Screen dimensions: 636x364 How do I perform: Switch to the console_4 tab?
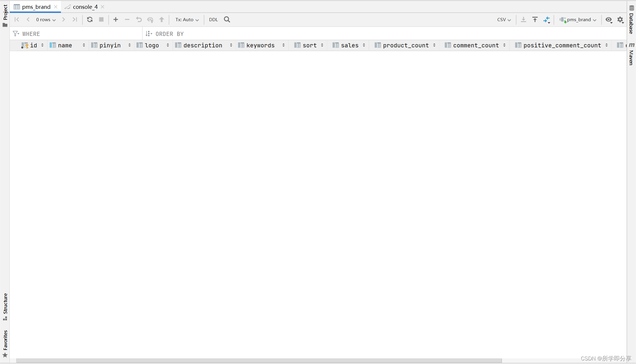(85, 7)
